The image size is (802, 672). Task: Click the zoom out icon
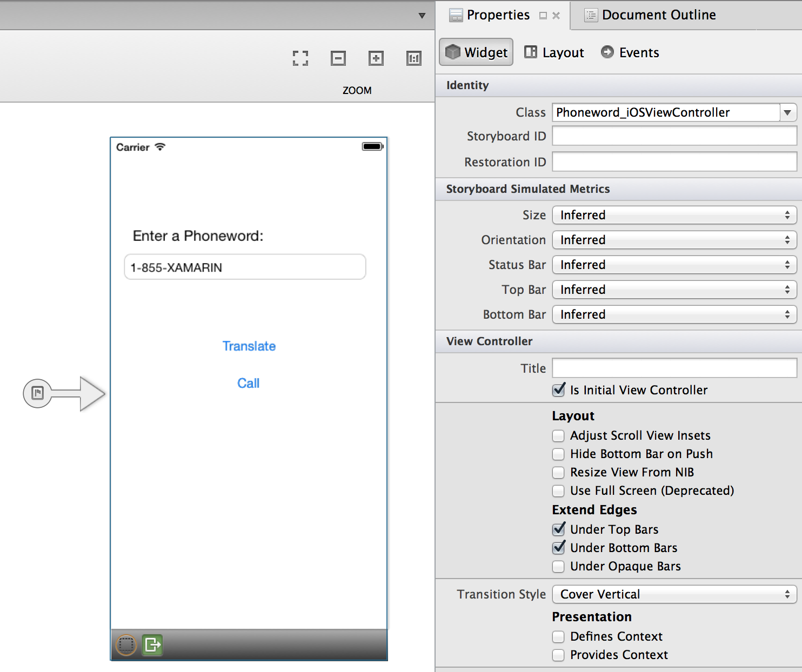coord(338,58)
